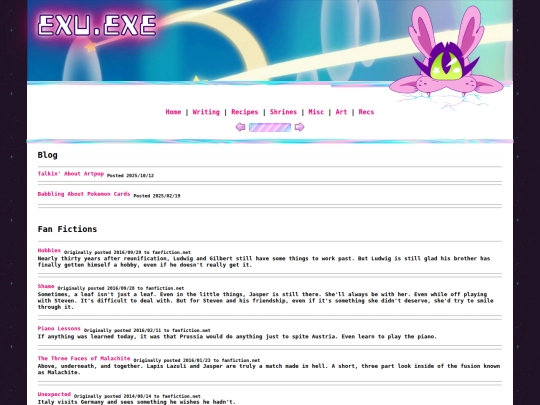Go to next webring site arrow

(299, 127)
